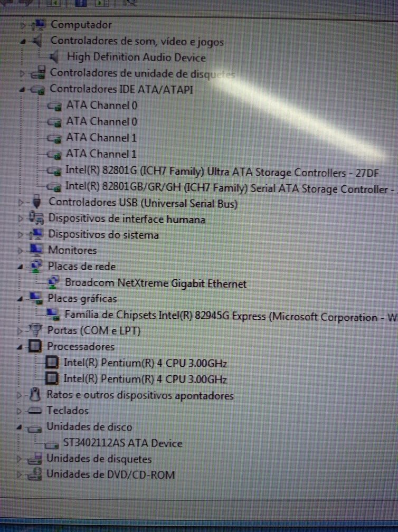Select the Unidades de DVD/CD-ROM label
This screenshot has width=398, height=532.
pyautogui.click(x=111, y=474)
